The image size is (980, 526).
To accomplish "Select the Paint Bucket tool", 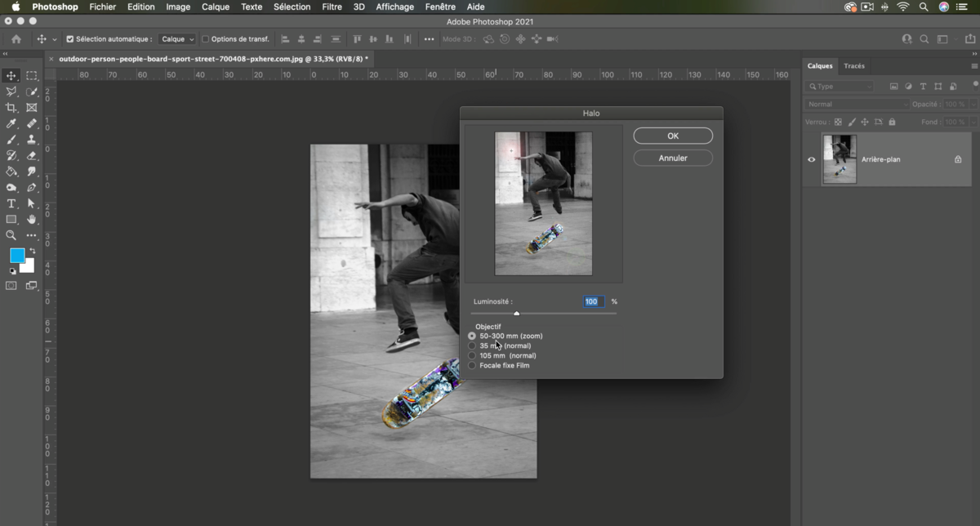I will [x=11, y=172].
